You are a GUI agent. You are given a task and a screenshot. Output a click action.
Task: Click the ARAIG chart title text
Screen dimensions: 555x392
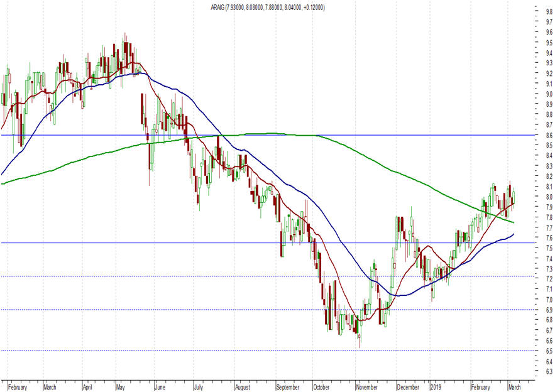[x=268, y=8]
